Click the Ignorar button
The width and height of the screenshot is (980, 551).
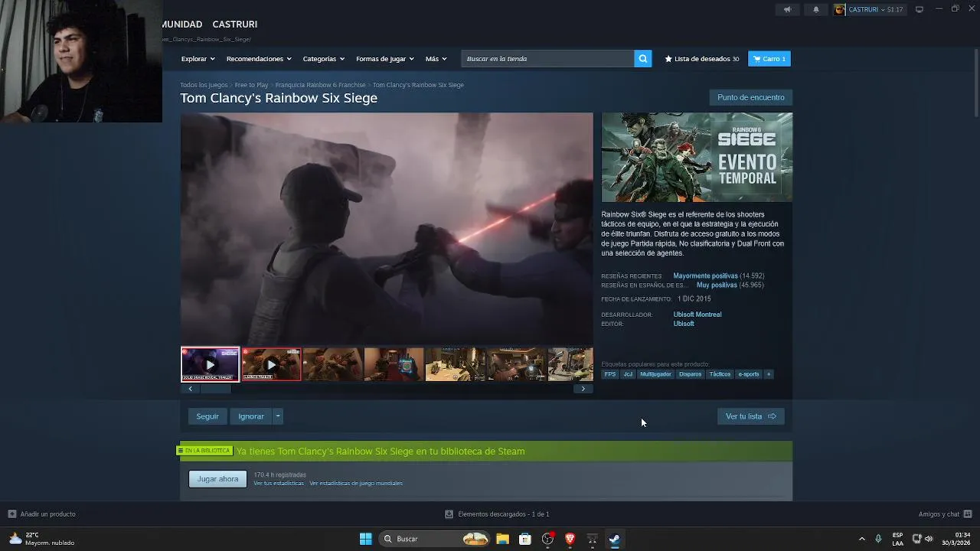coord(251,416)
